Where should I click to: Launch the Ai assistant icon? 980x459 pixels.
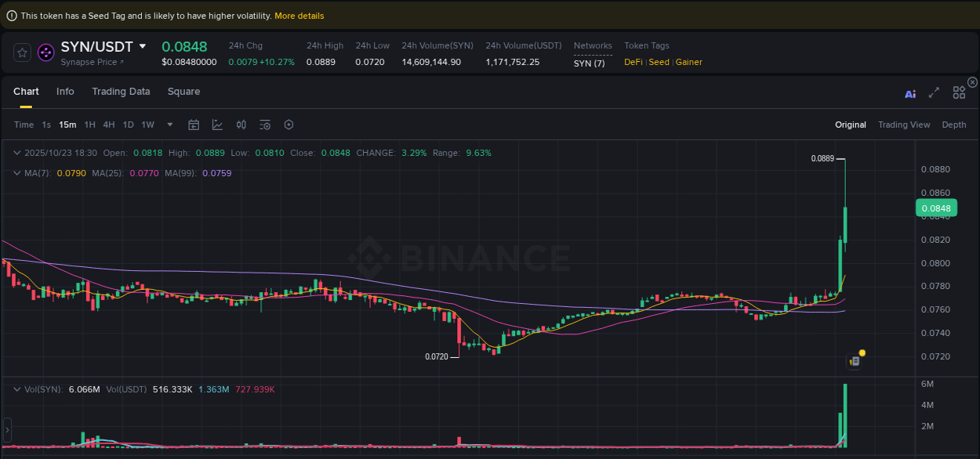[910, 93]
